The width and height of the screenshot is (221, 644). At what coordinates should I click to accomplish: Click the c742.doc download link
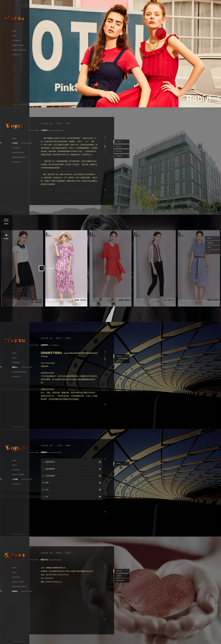(44, 356)
